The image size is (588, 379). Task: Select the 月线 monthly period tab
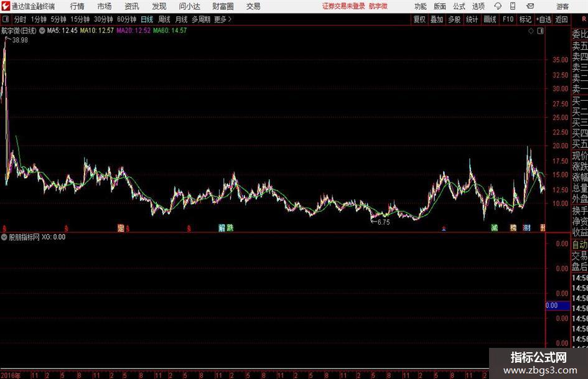point(181,19)
